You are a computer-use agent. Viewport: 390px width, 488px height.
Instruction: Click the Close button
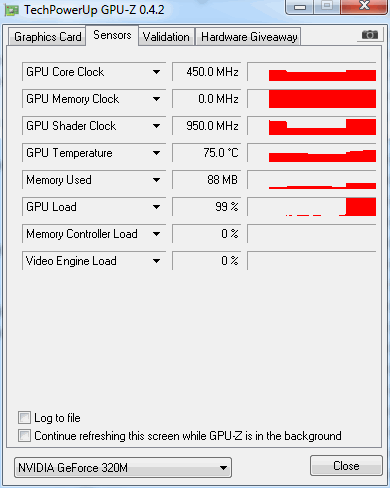[x=346, y=466]
